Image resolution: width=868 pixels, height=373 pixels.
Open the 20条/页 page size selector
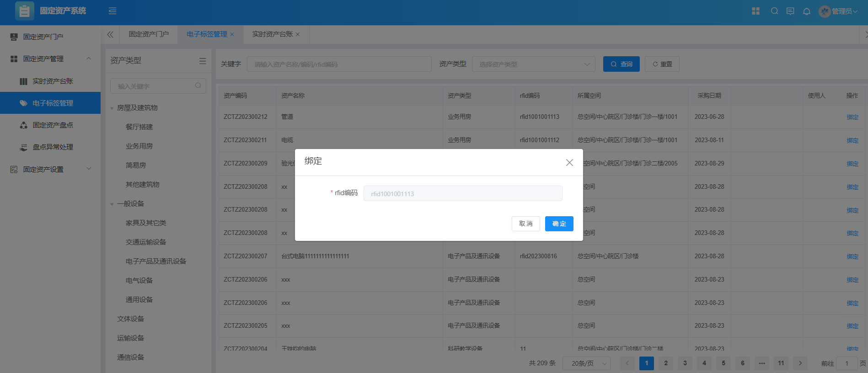(x=586, y=363)
